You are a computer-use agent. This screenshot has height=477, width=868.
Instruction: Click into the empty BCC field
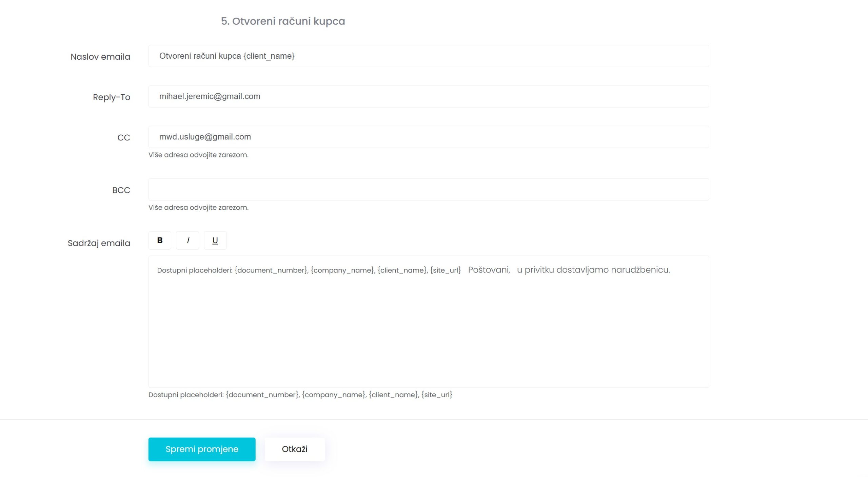429,189
